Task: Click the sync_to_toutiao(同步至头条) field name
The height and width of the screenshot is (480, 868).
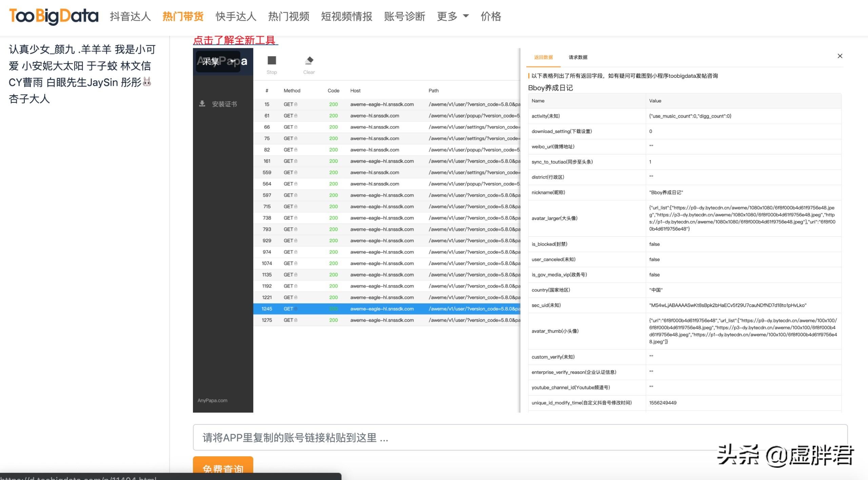Action: point(562,162)
